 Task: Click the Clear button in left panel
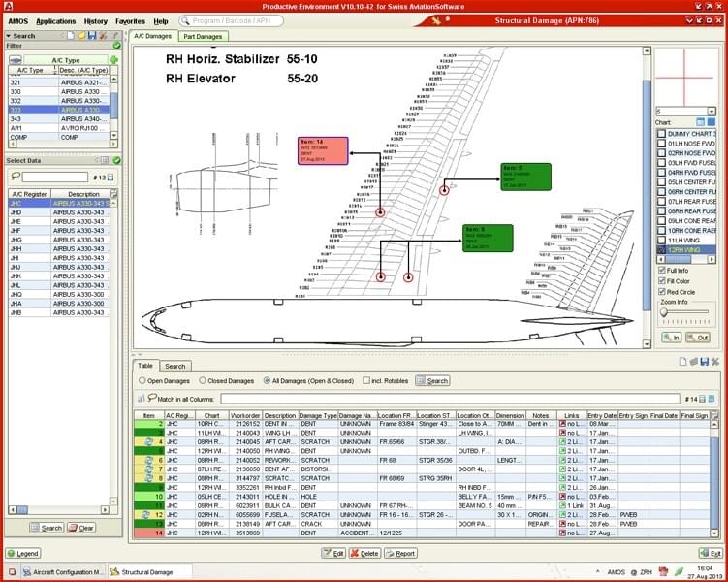80,528
